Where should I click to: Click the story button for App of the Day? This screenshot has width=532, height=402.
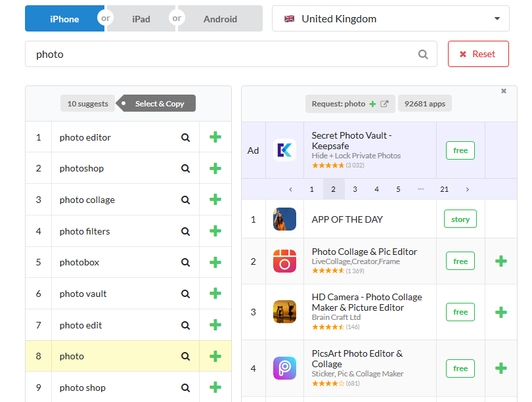pyautogui.click(x=460, y=219)
